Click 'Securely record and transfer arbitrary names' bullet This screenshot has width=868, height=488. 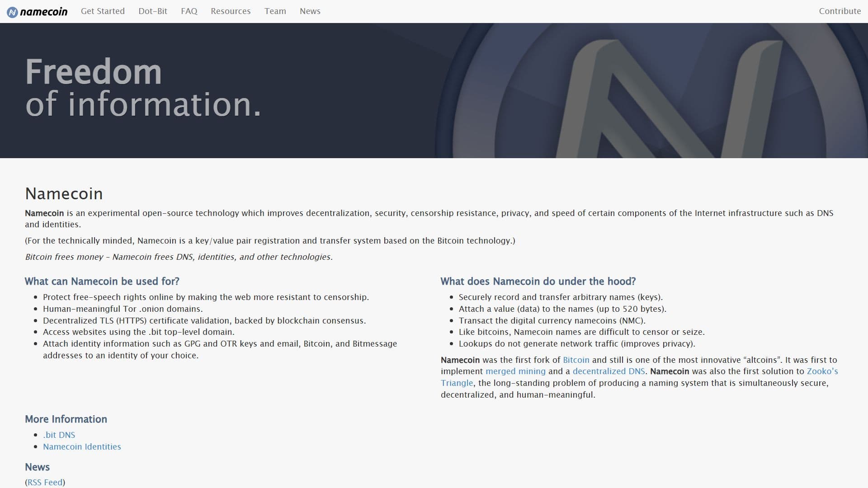pyautogui.click(x=561, y=297)
